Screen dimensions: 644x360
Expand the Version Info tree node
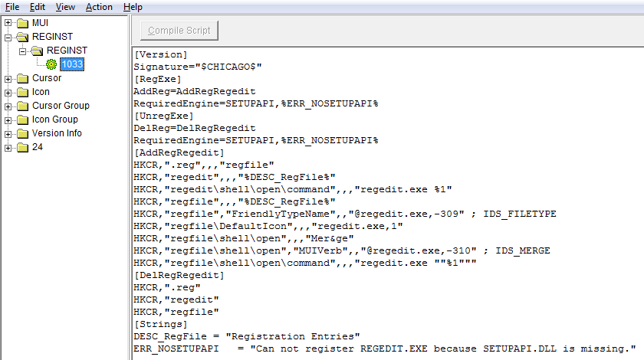click(x=8, y=133)
